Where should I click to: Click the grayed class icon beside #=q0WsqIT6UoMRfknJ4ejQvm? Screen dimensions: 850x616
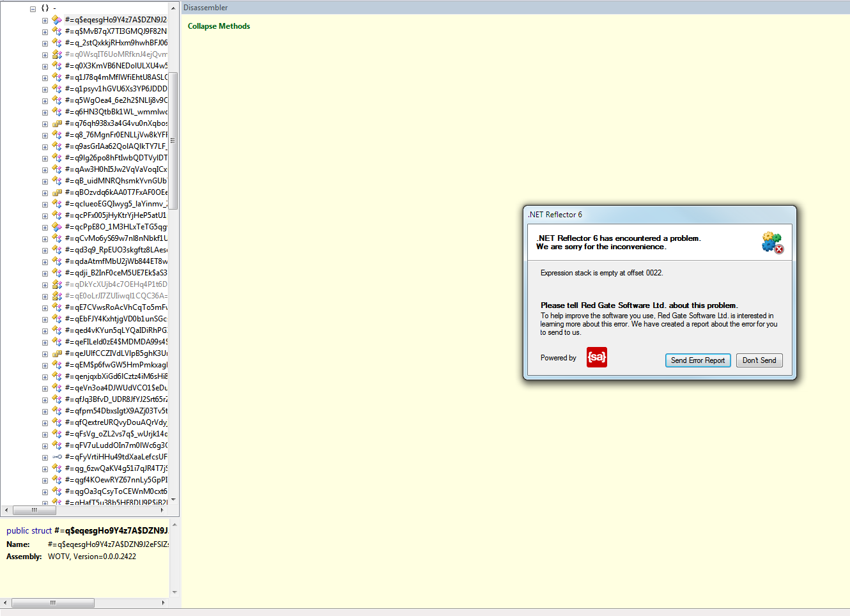[57, 54]
